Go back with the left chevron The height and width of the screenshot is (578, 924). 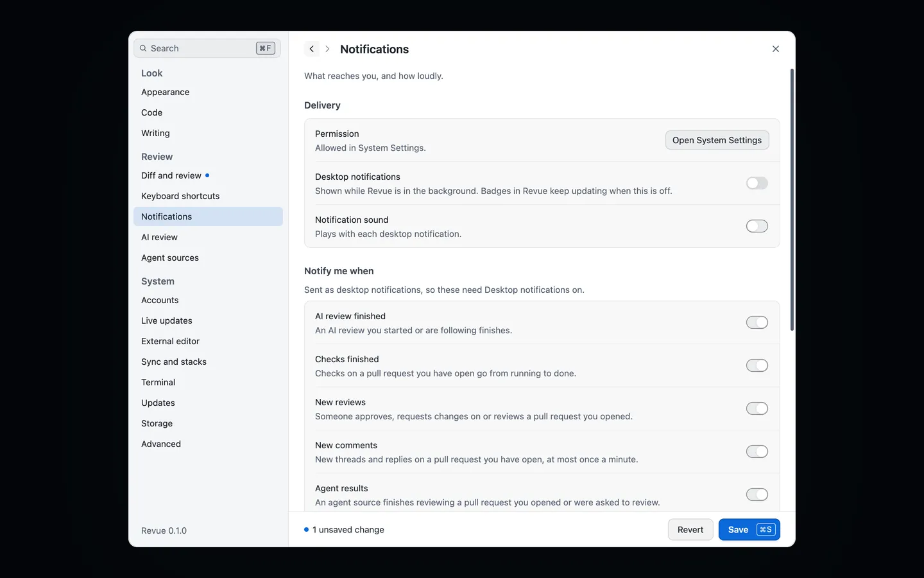[312, 49]
